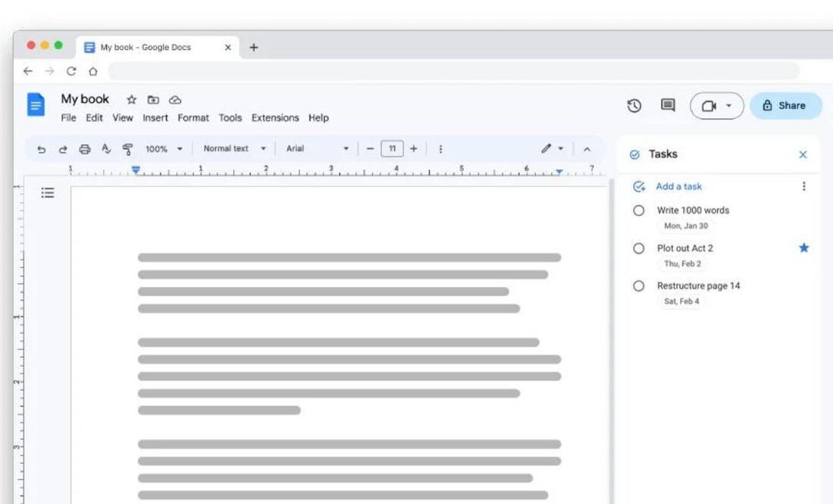Open the Extensions menu
Image resolution: width=833 pixels, height=504 pixels.
click(x=275, y=118)
